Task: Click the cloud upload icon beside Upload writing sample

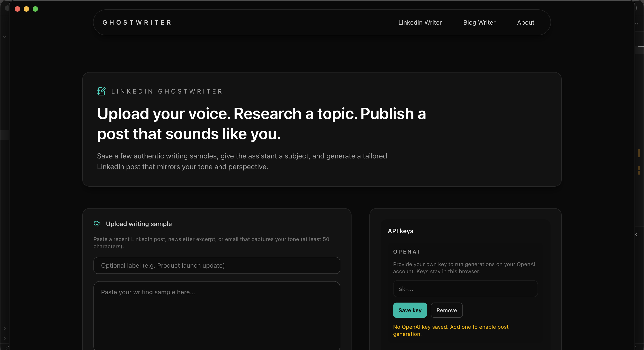Action: point(97,224)
